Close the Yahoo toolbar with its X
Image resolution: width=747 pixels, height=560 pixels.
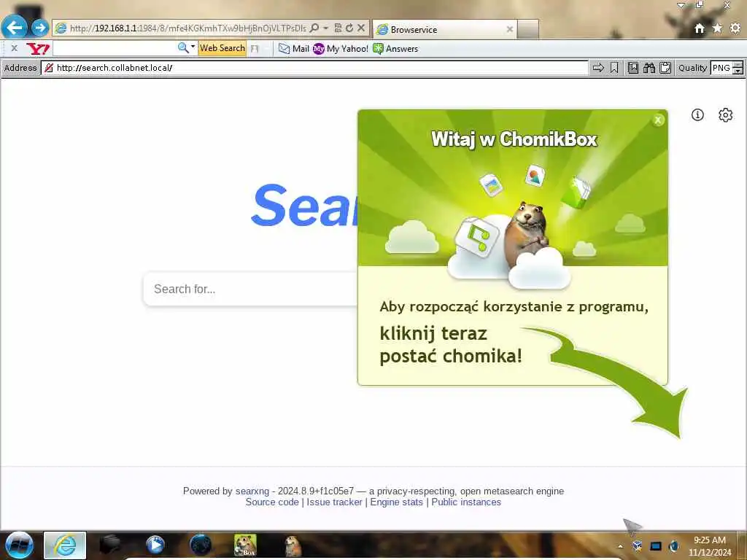pos(15,48)
